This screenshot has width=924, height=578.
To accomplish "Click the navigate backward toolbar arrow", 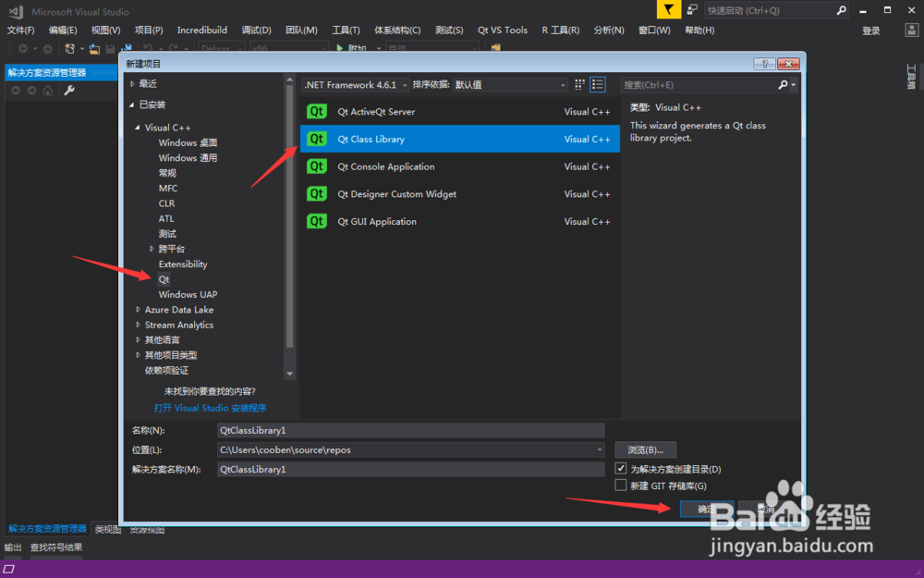I will (x=23, y=48).
